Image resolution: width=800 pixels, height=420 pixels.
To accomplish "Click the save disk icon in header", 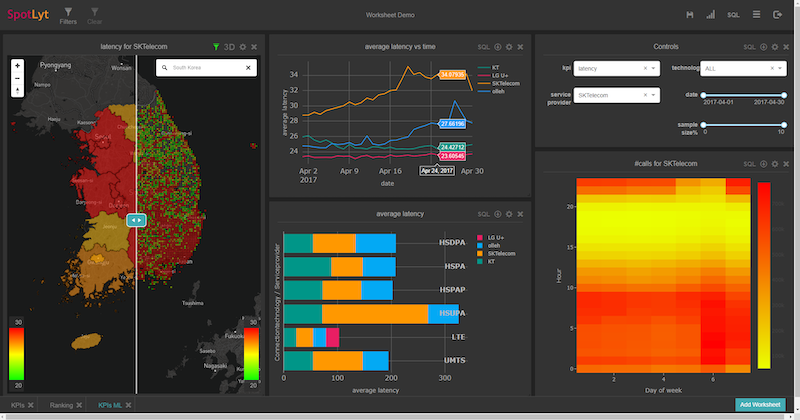I will click(690, 15).
